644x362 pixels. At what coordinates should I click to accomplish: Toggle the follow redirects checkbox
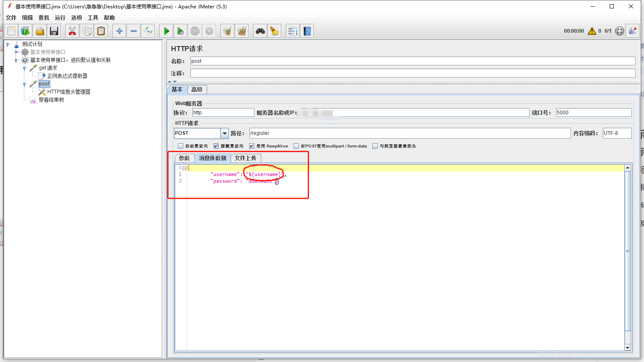pos(216,146)
